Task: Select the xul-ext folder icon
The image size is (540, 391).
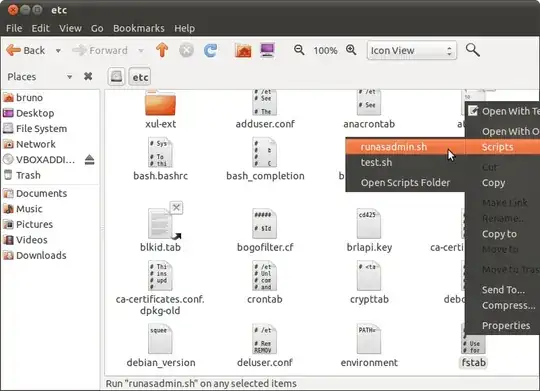Action: click(x=160, y=103)
